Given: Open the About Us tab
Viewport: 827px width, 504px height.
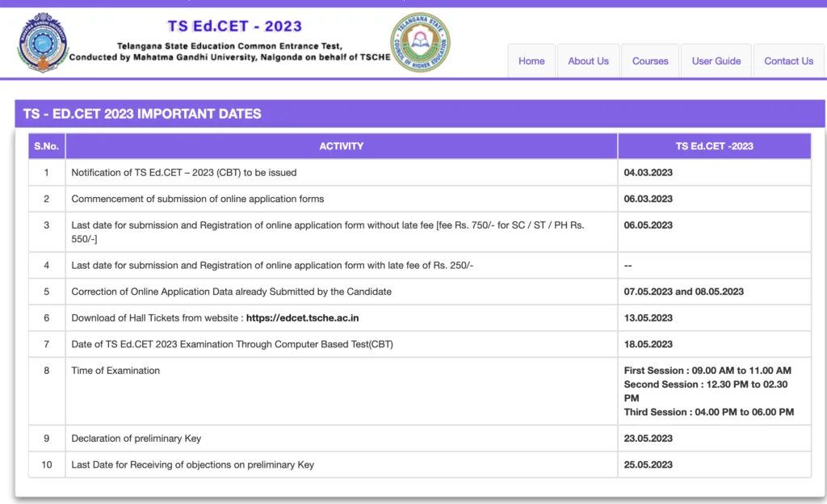Looking at the screenshot, I should tap(588, 61).
